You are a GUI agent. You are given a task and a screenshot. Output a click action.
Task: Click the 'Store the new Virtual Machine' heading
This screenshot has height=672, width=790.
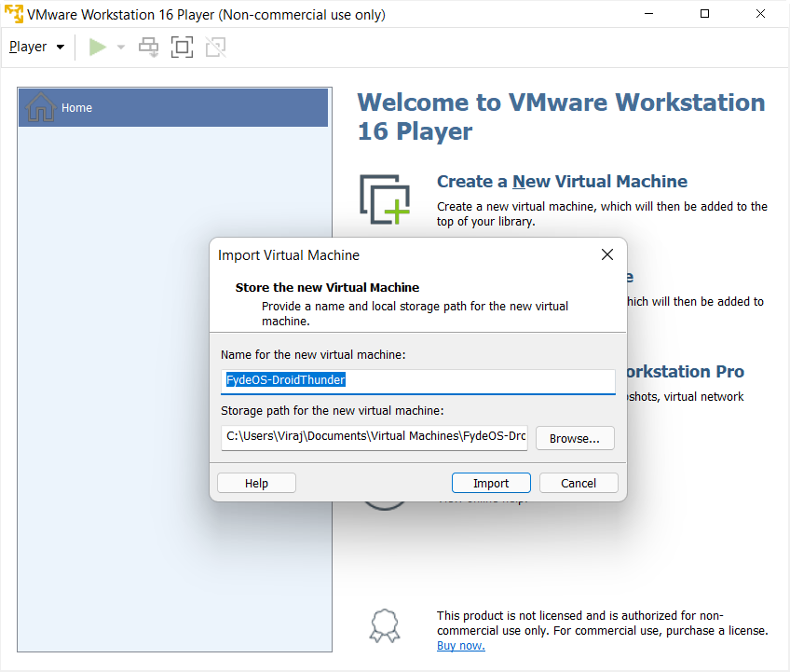328,287
